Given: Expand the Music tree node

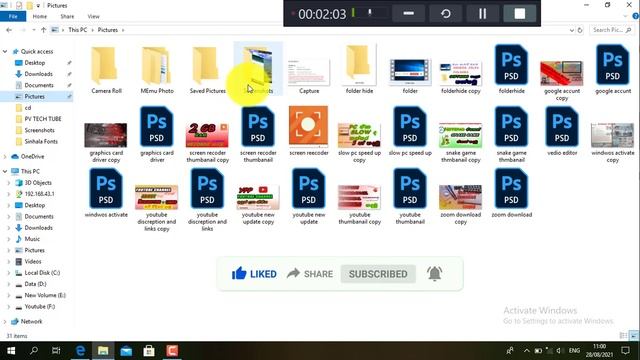Looking at the screenshot, I should coord(9,239).
